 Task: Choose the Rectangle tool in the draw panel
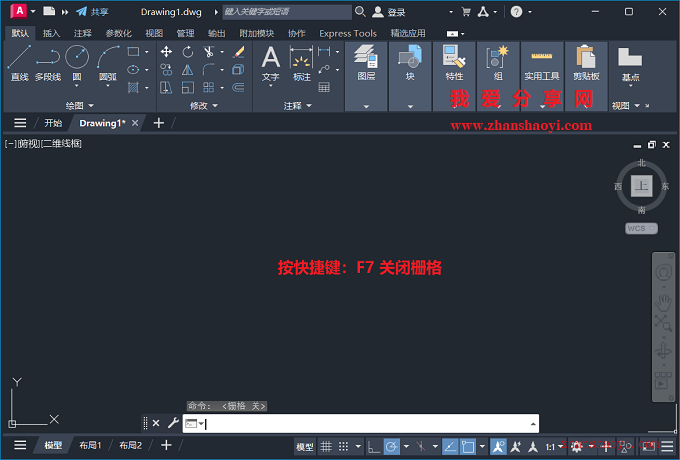click(133, 52)
